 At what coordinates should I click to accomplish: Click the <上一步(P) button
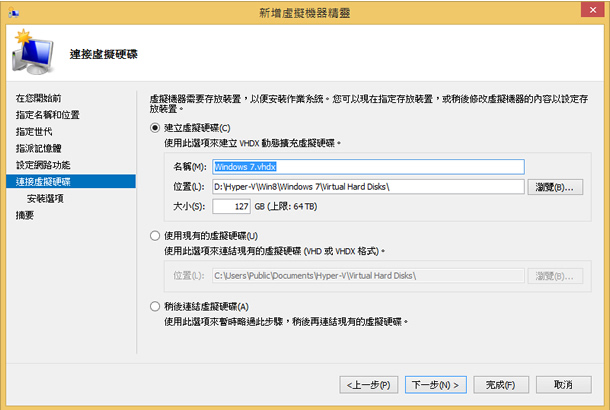[x=368, y=385]
